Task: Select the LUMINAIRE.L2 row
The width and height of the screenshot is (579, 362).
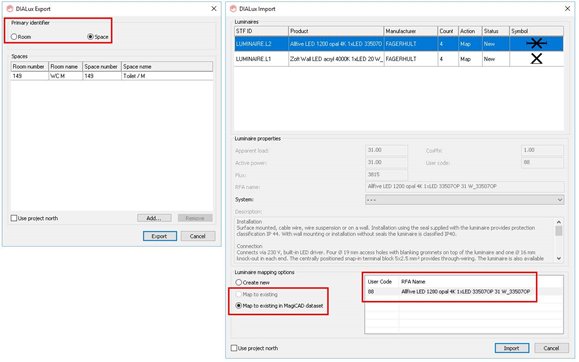Action: click(399, 44)
